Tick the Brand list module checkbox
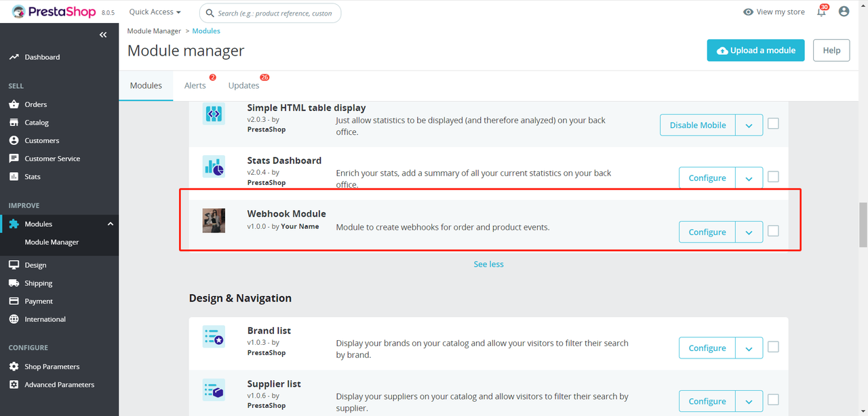 click(x=773, y=347)
